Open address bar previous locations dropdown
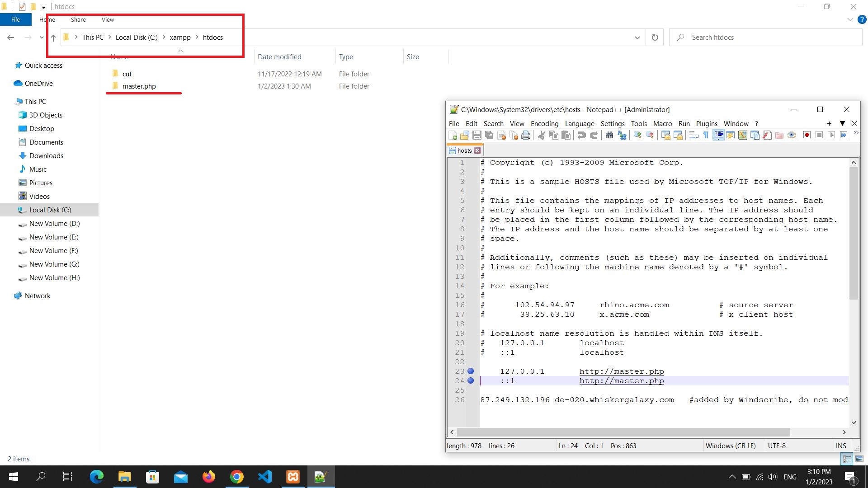This screenshot has height=488, width=868. tap(637, 38)
